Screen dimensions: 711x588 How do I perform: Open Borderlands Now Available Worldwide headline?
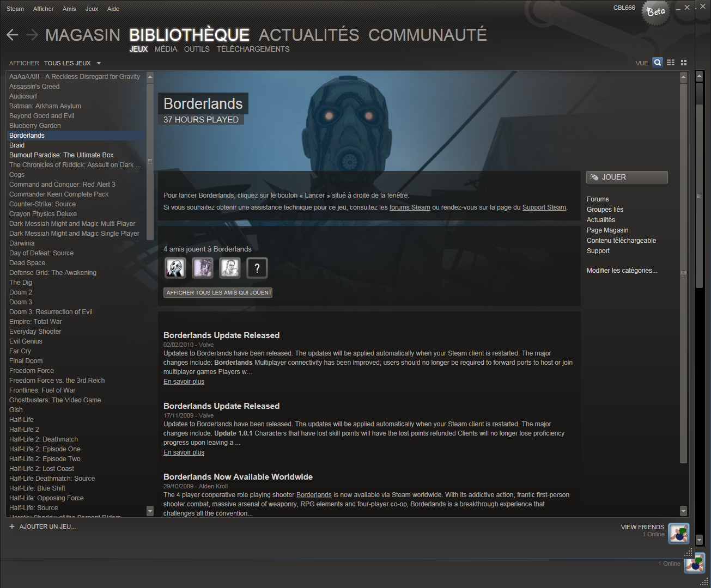238,477
